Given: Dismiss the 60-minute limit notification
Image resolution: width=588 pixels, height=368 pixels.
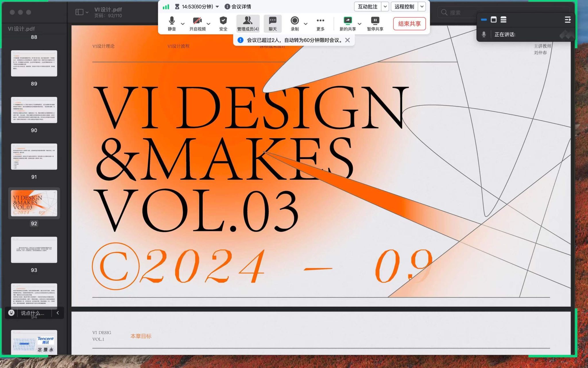Looking at the screenshot, I should (x=347, y=40).
